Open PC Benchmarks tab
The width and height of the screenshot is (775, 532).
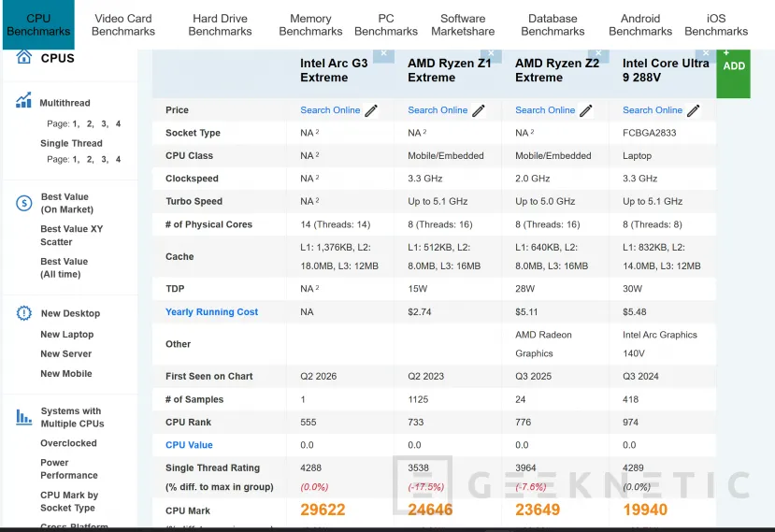386,24
